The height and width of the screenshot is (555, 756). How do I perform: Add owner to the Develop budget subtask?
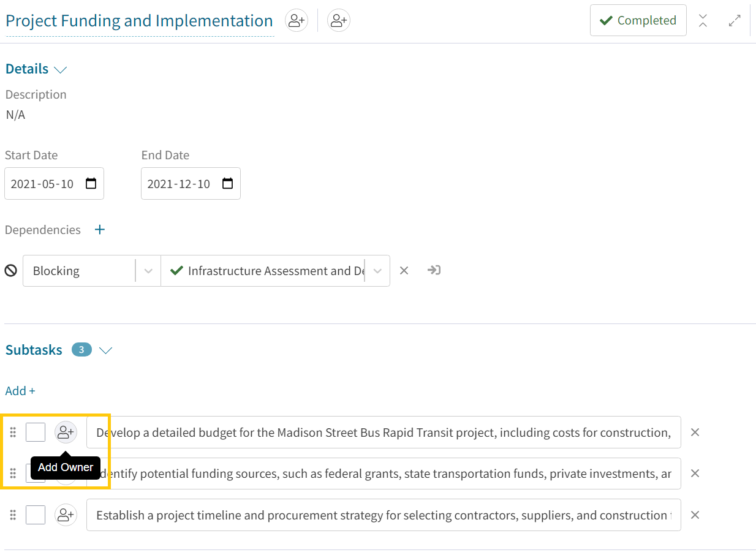point(66,432)
